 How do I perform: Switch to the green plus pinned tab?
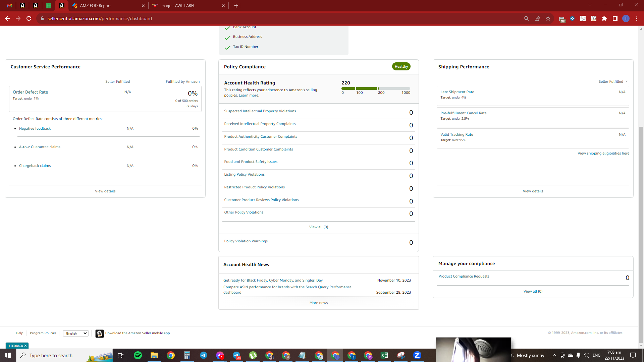[49, 6]
